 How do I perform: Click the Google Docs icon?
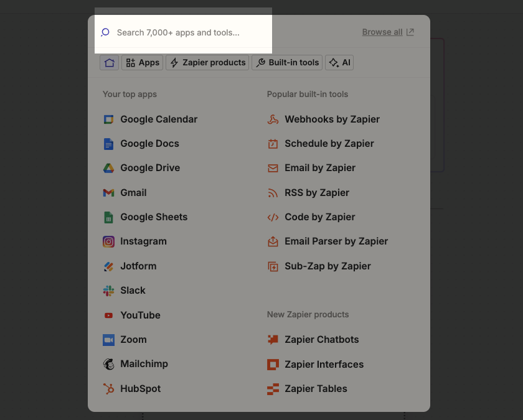tap(108, 144)
